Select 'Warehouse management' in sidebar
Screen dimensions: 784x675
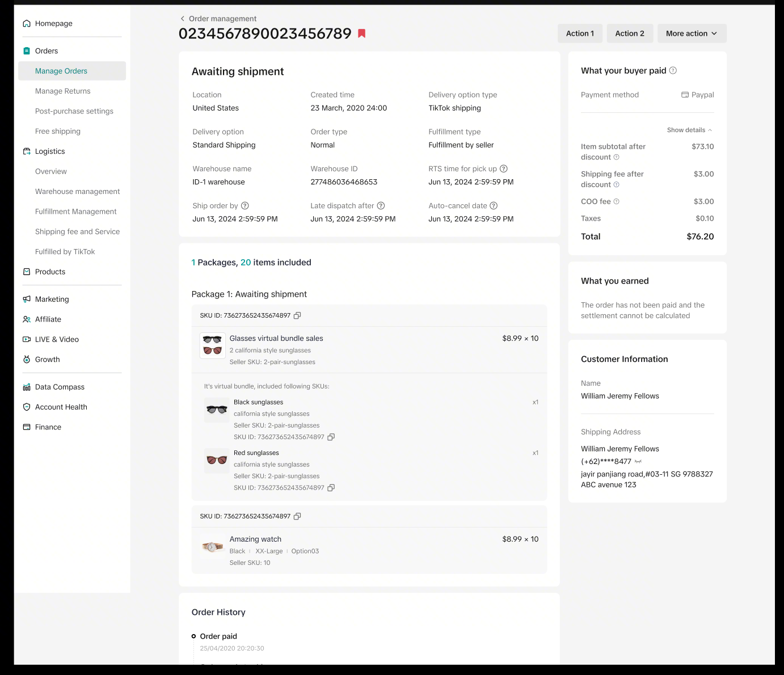[x=78, y=191]
